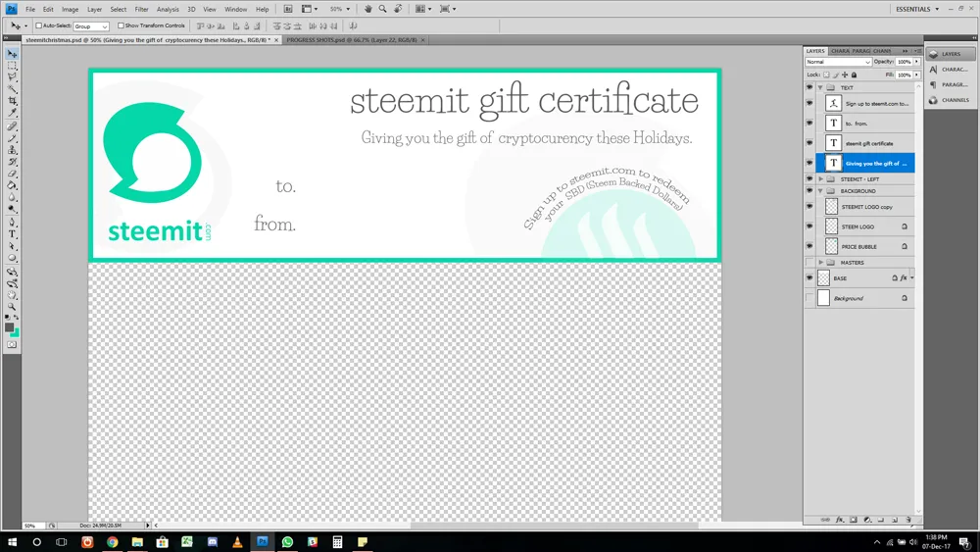The width and height of the screenshot is (980, 552).
Task: Hide the 'to. from.' text layer
Action: [x=809, y=124]
